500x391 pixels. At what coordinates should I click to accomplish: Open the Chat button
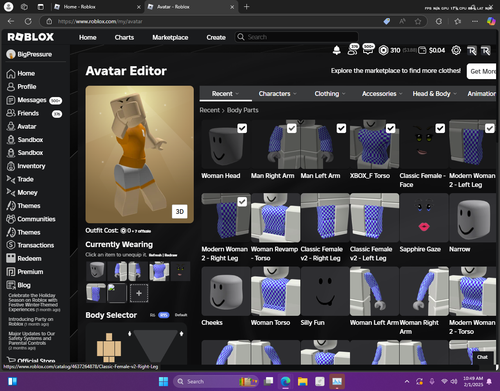tap(482, 357)
